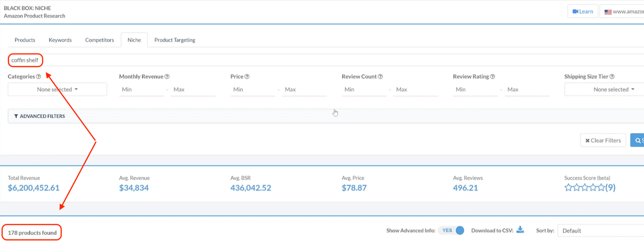644x241 pixels.
Task: Switch to the Products tab
Action: [x=25, y=40]
